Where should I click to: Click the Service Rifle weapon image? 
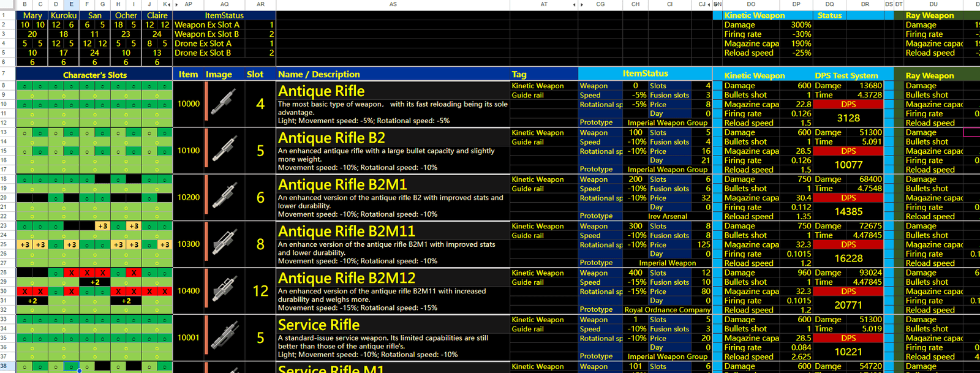pyautogui.click(x=224, y=337)
